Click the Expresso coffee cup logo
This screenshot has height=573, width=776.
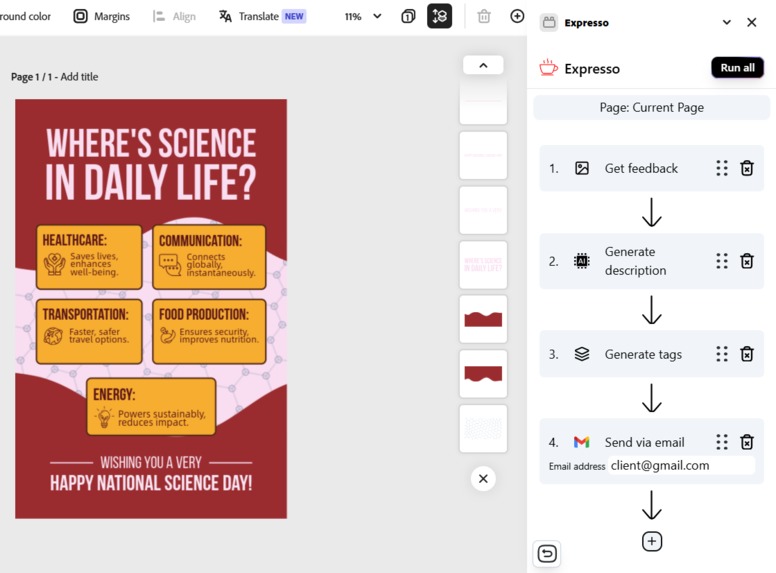pos(548,68)
